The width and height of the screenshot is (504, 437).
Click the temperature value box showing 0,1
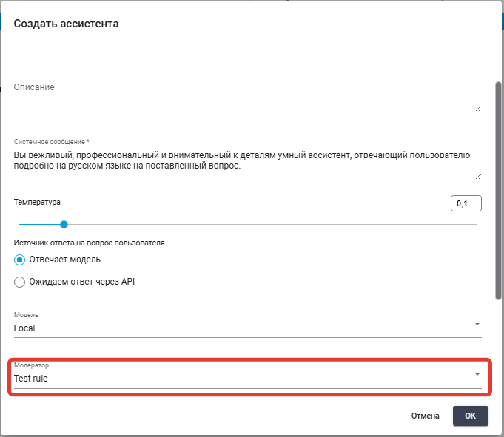466,203
